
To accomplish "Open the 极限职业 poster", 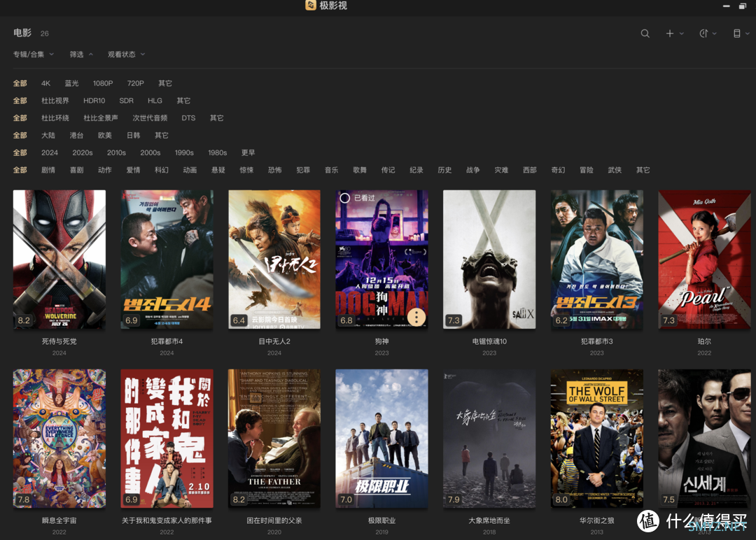I will 382,439.
